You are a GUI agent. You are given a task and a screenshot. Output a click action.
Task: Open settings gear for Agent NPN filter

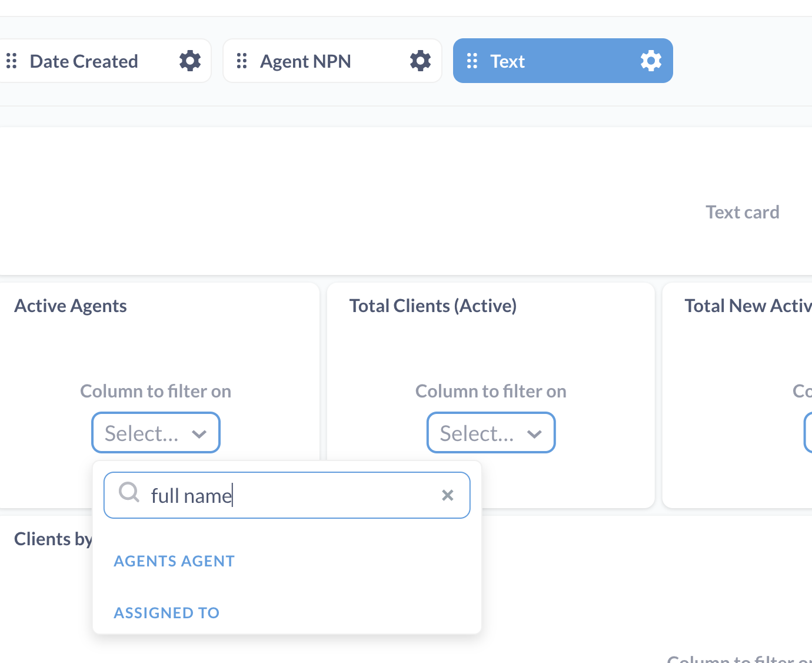coord(420,61)
